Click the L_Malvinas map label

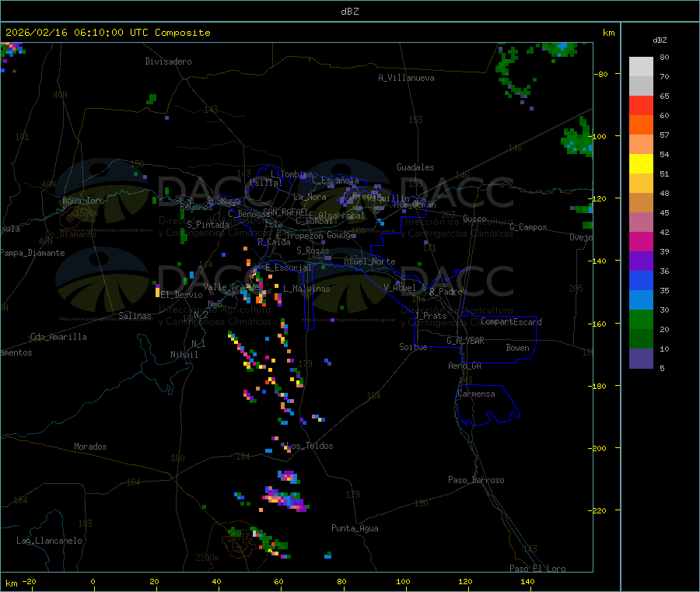[306, 289]
